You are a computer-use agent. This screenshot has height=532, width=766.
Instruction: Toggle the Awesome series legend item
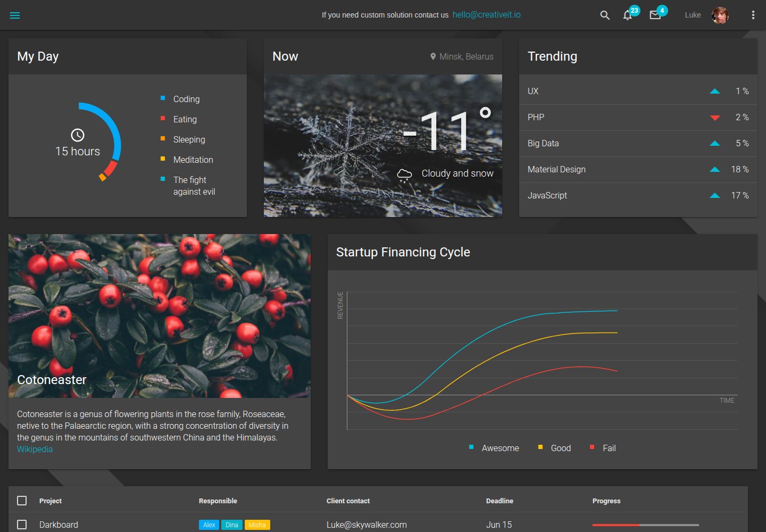coord(494,448)
